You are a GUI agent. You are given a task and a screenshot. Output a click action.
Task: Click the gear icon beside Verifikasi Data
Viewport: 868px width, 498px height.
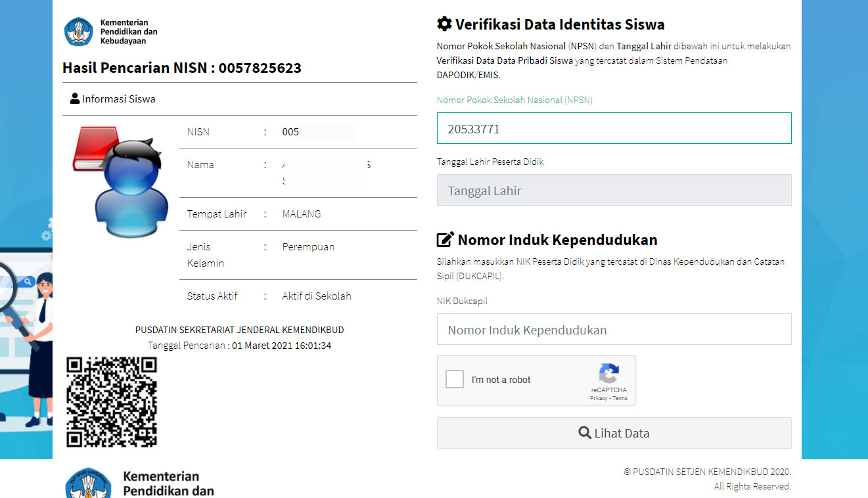click(x=444, y=24)
